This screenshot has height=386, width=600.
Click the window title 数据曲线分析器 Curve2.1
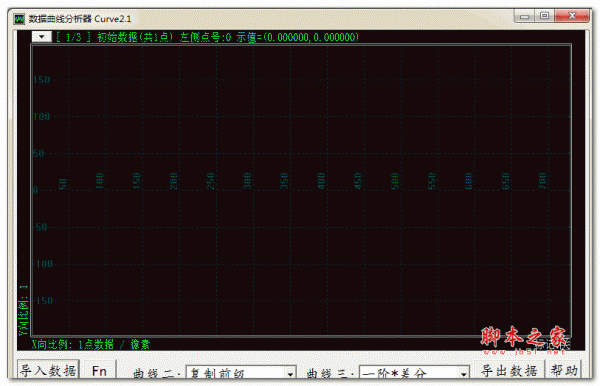(x=80, y=19)
